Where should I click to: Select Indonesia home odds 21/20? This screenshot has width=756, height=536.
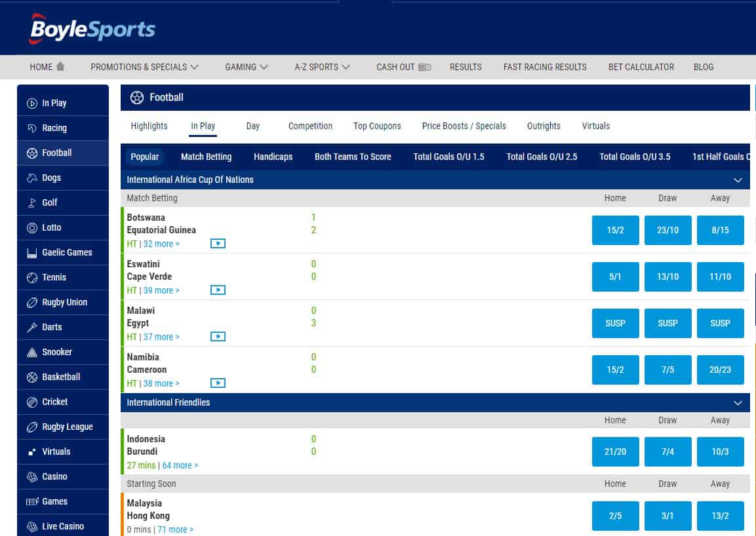pyautogui.click(x=615, y=451)
